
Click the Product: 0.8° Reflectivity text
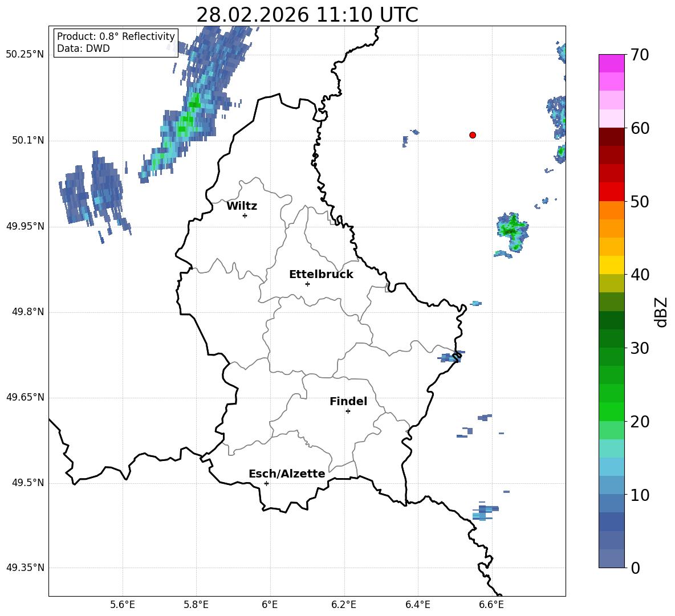click(116, 36)
